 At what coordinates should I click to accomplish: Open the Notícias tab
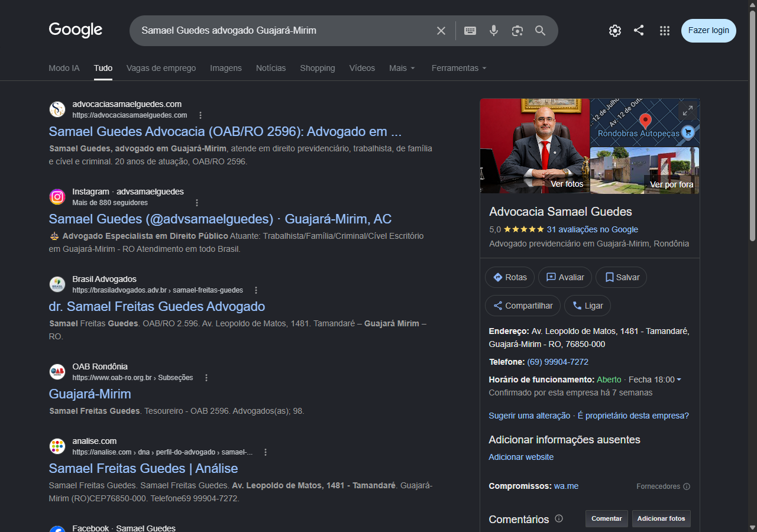point(271,68)
